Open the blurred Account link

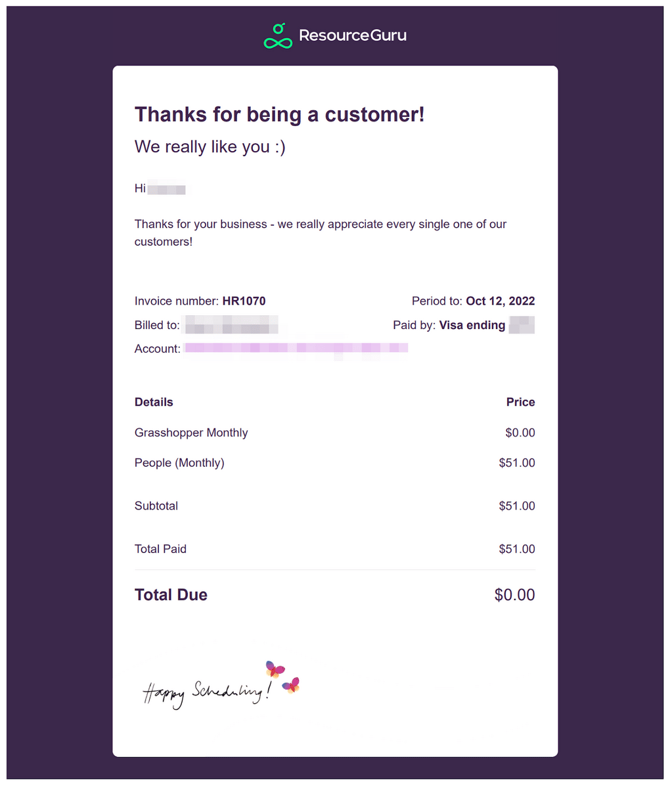(x=296, y=348)
